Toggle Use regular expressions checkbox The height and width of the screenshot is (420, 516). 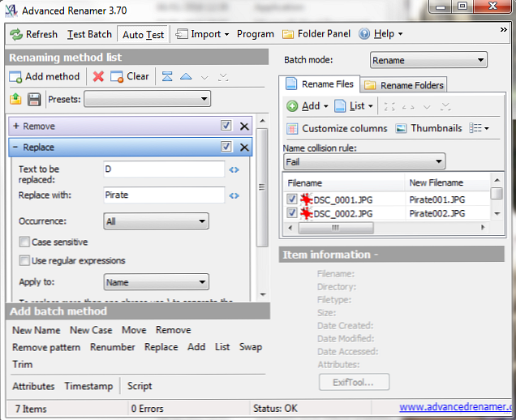pyautogui.click(x=24, y=260)
